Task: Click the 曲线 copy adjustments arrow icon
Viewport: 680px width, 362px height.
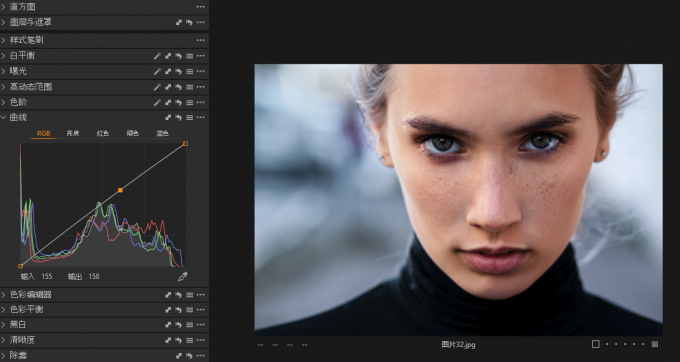Action: click(168, 117)
